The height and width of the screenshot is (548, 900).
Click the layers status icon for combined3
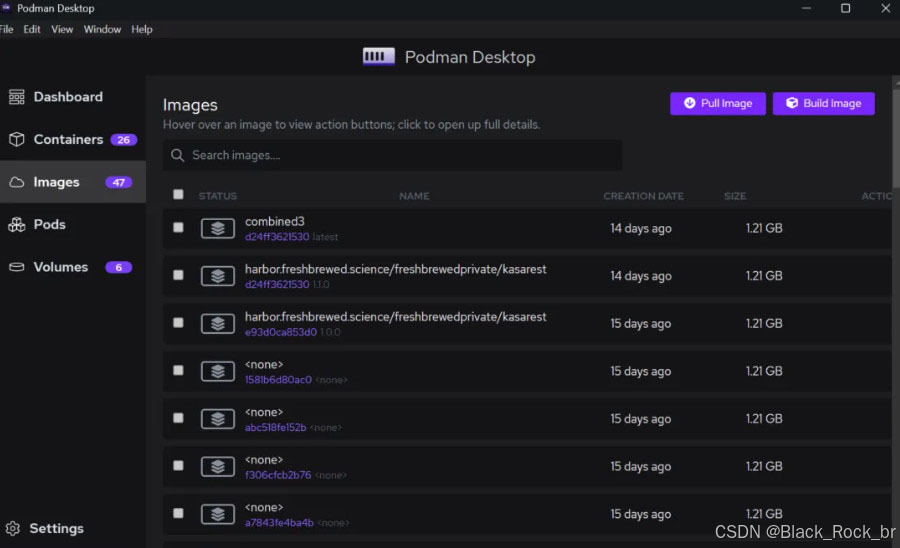218,228
